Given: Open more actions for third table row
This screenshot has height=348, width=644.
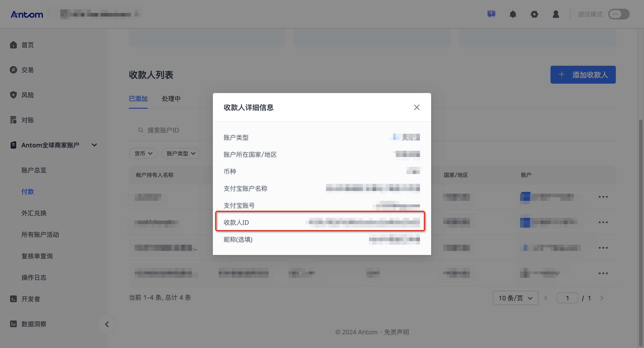Looking at the screenshot, I should tap(603, 248).
